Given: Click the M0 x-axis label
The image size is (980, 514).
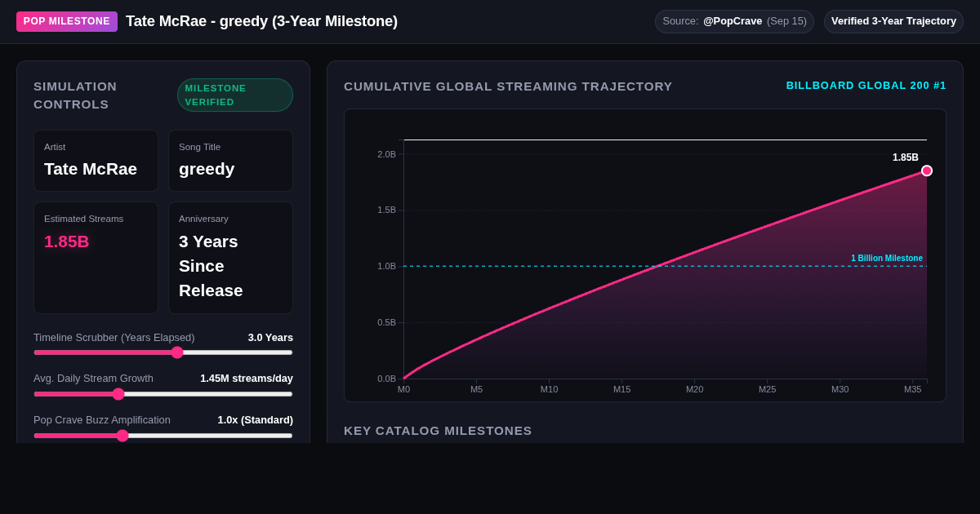Looking at the screenshot, I should (403, 389).
